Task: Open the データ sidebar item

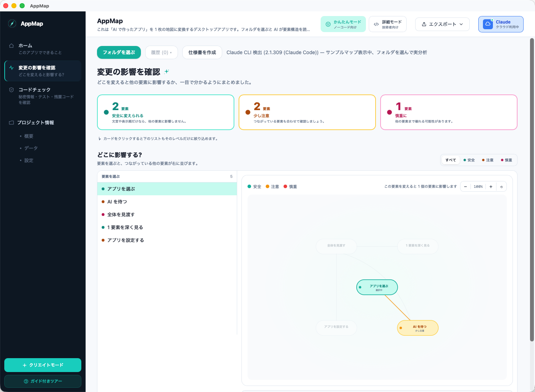Action: pyautogui.click(x=31, y=148)
